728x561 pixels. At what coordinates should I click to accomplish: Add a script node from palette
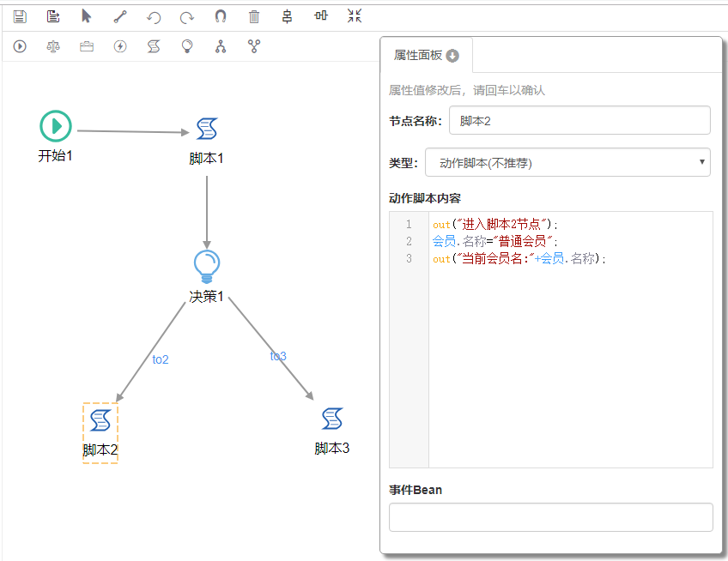[x=154, y=46]
